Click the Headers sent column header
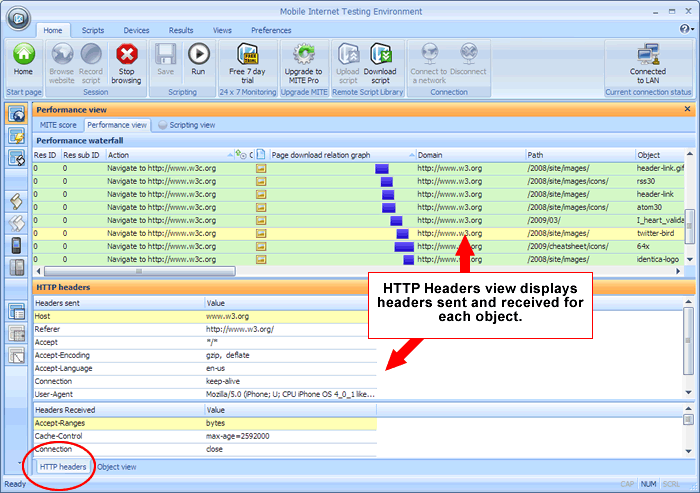The height and width of the screenshot is (493, 700). [x=119, y=303]
